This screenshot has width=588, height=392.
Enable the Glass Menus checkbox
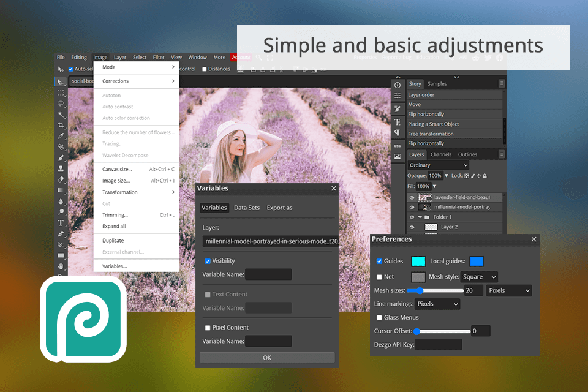(379, 318)
